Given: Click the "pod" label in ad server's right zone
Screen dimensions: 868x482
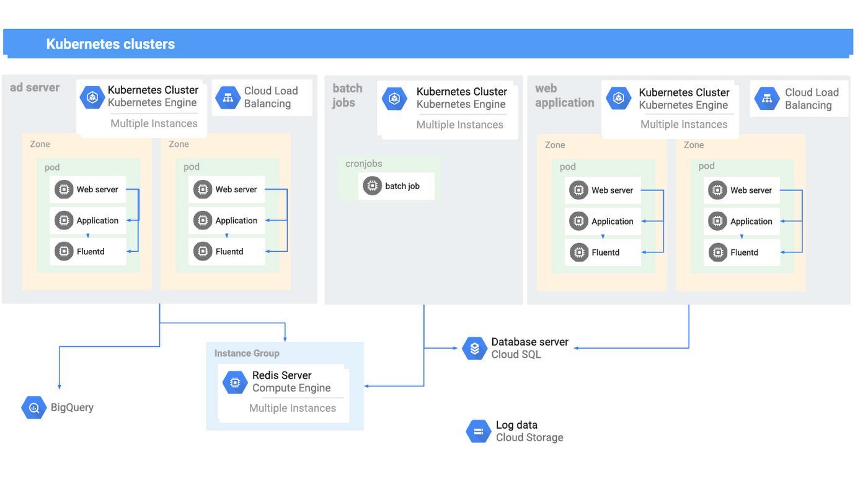Looking at the screenshot, I should pos(192,167).
